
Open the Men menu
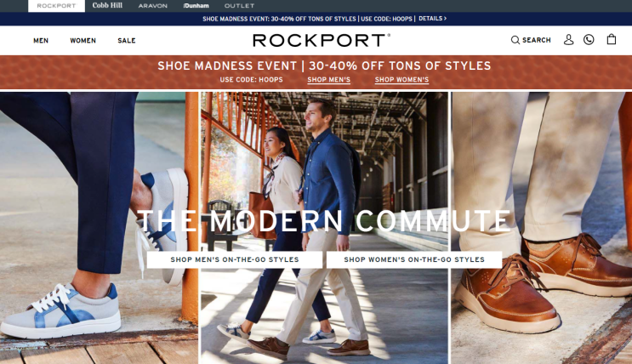pyautogui.click(x=41, y=40)
